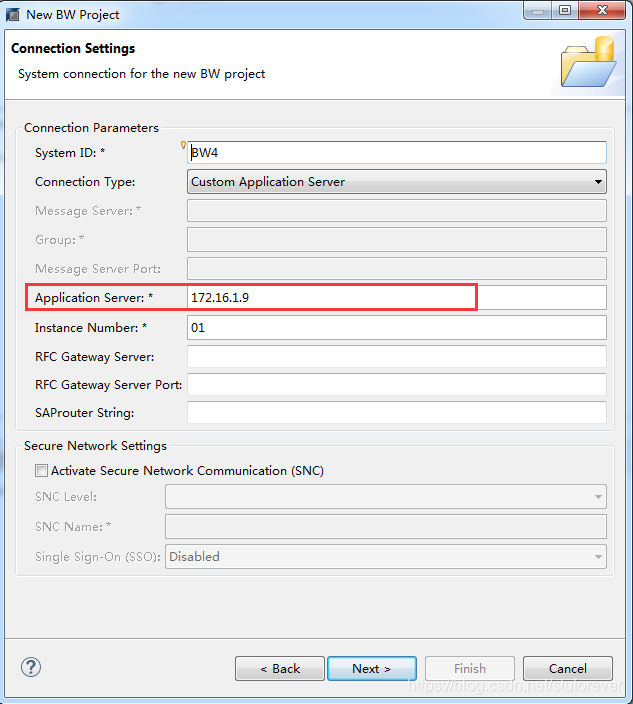Open the Single Sign-On dropdown
The image size is (633, 704).
386,557
